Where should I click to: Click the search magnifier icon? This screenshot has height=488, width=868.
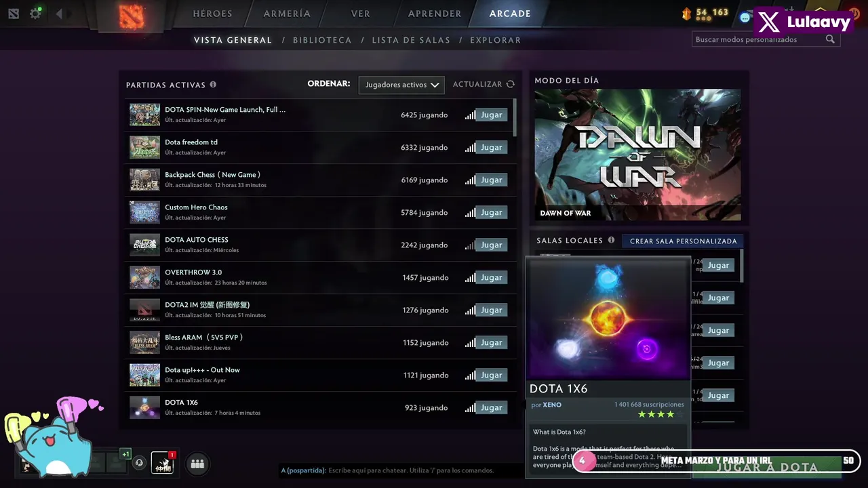(x=830, y=39)
